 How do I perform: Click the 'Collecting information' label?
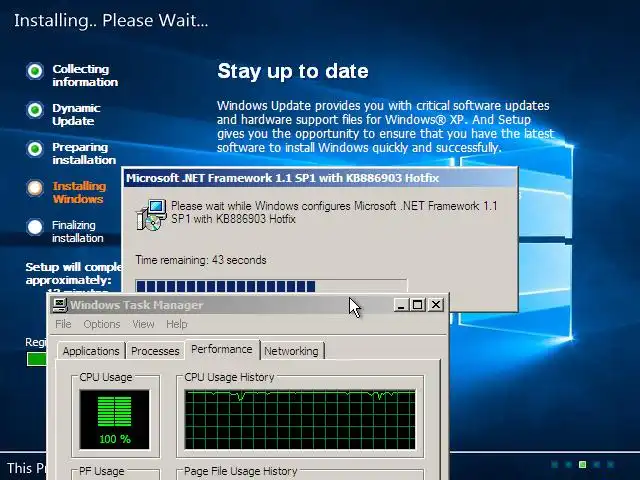point(85,76)
